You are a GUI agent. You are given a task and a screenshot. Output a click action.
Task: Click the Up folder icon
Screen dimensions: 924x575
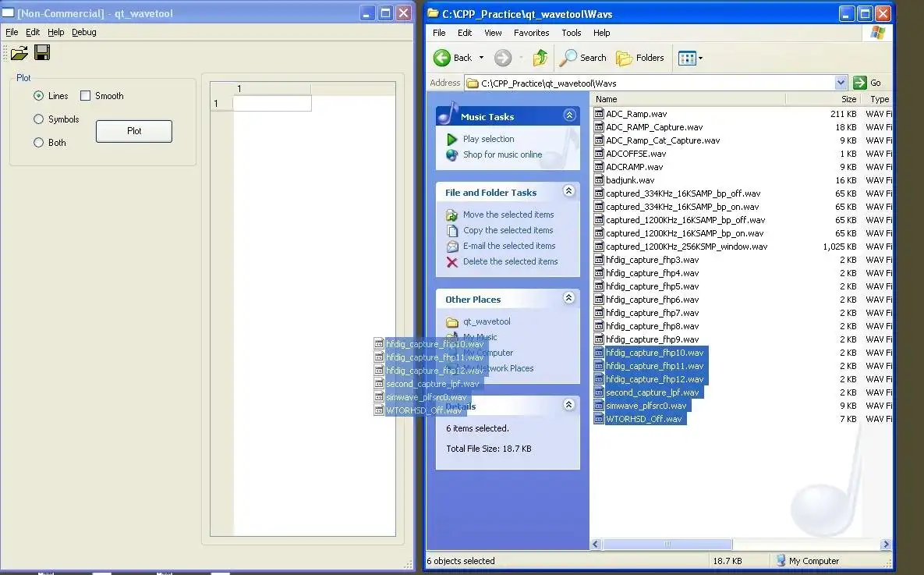tap(540, 58)
